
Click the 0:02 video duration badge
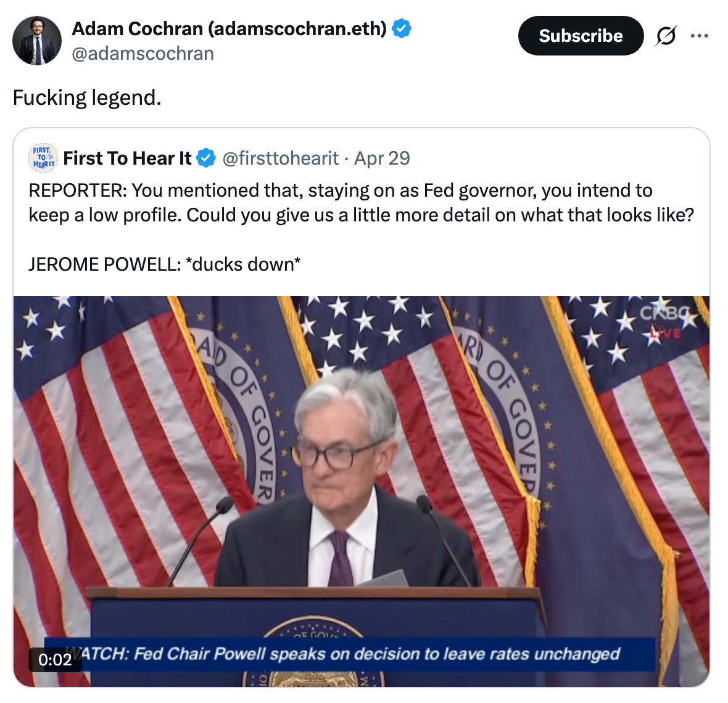coord(55,659)
